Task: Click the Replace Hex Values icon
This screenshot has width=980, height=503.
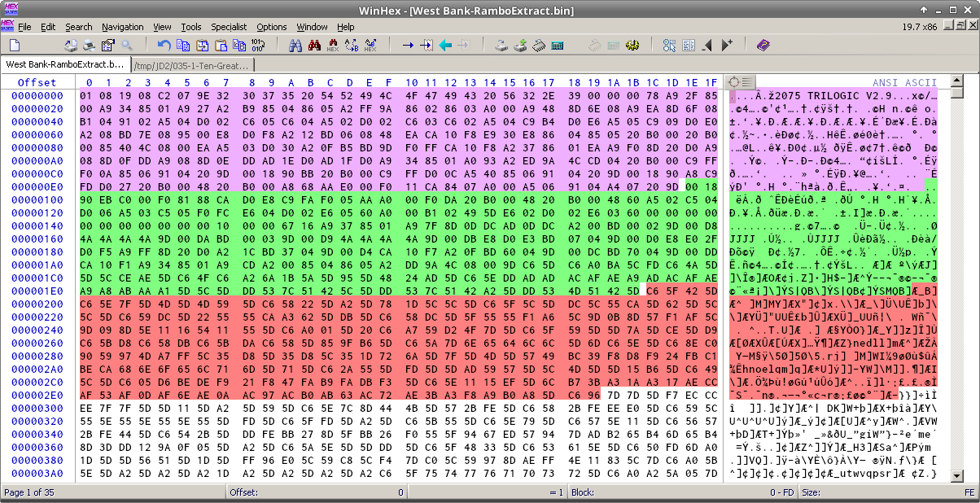Action: (x=370, y=46)
